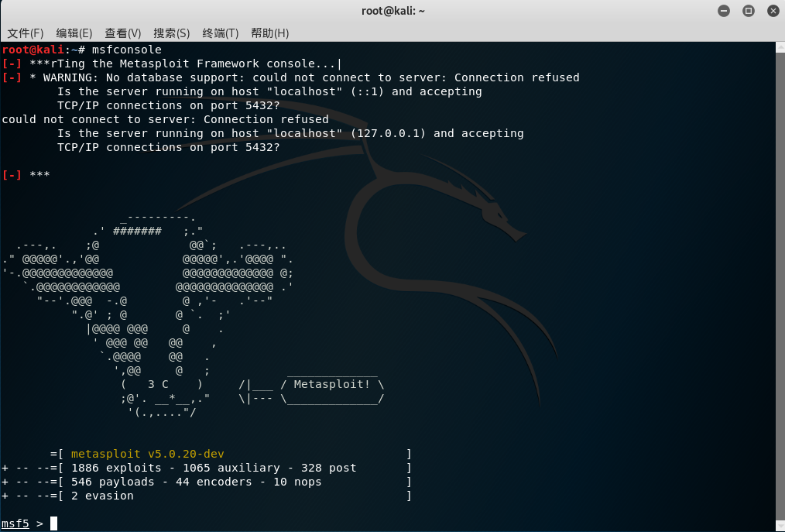This screenshot has height=532, width=785.
Task: Click '328 post' count text
Action: click(328, 468)
